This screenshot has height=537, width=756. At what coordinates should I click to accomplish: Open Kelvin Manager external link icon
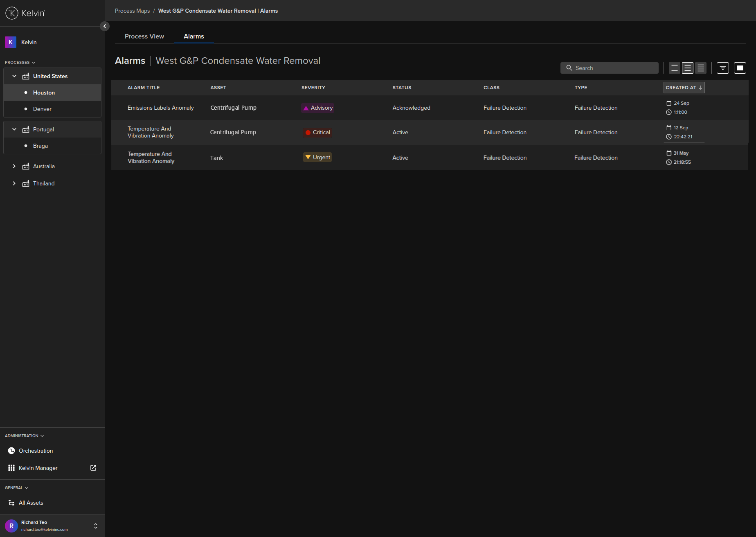tap(93, 468)
